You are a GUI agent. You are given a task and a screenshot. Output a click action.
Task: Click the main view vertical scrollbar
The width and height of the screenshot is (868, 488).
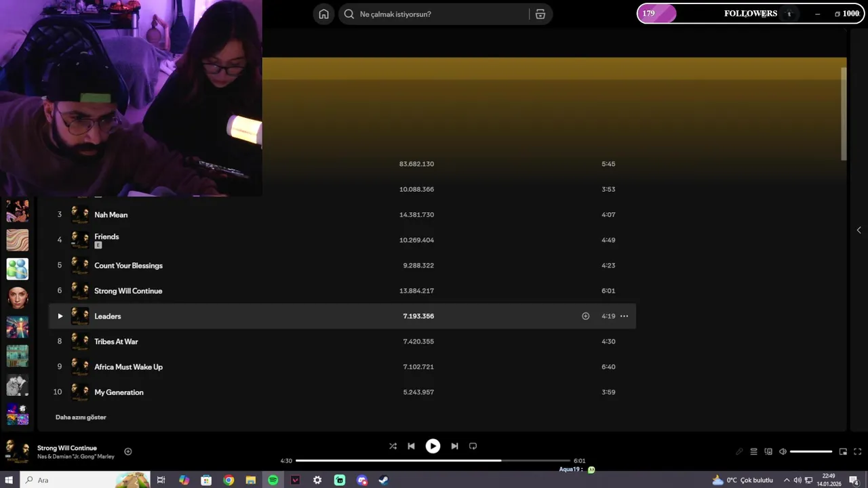coord(844,113)
